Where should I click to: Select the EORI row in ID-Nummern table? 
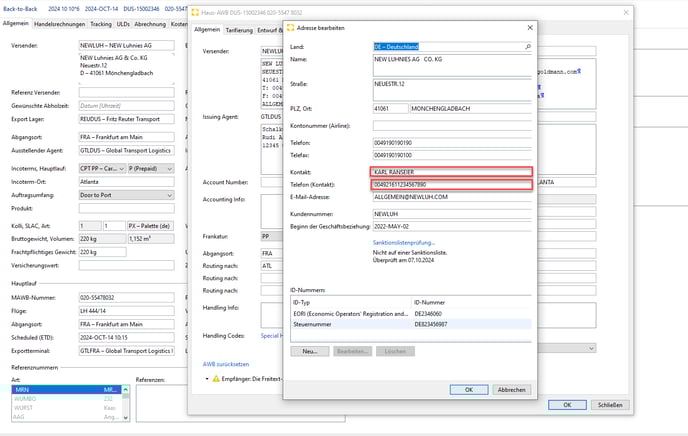pos(411,314)
